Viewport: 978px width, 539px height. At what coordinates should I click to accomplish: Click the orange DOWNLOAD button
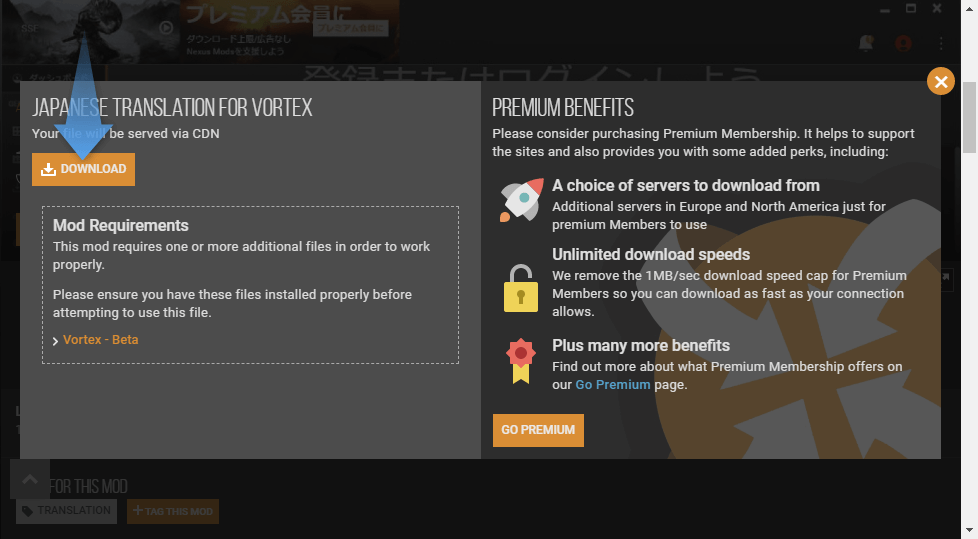coord(83,169)
